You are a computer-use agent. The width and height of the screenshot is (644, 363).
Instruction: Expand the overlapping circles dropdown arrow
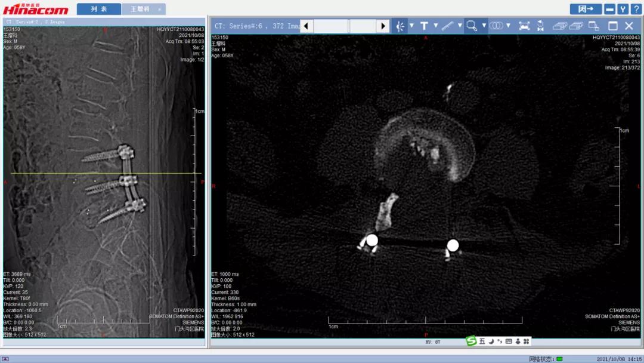[x=508, y=26]
